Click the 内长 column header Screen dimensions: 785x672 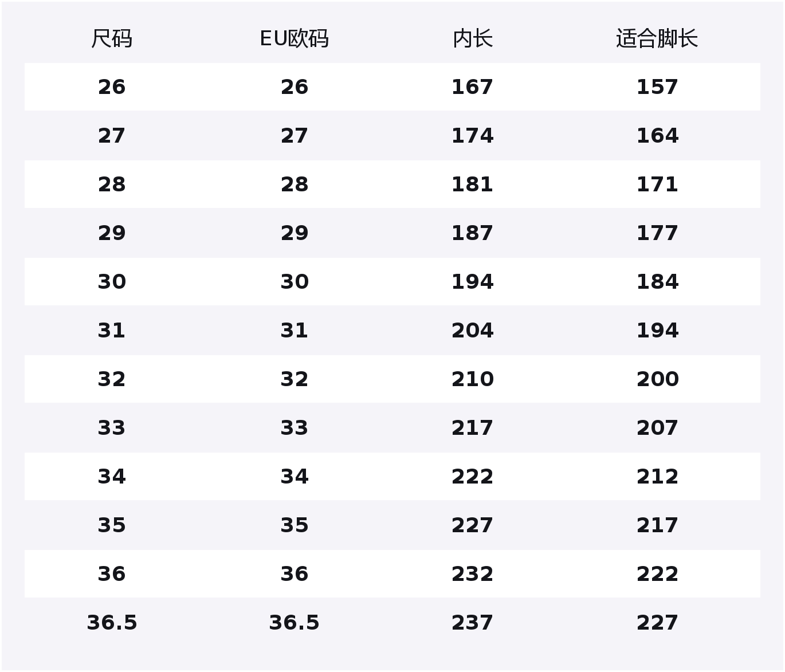(x=472, y=39)
